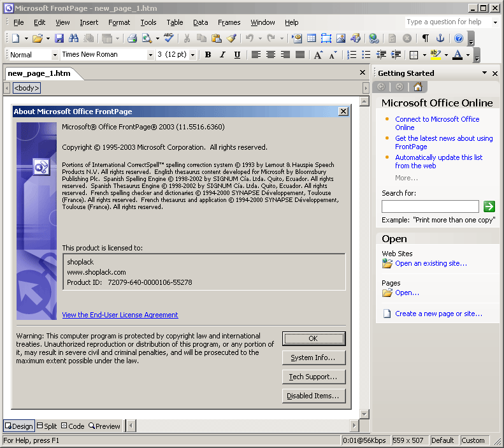Click the Insert Picture from File icon
The width and height of the screenshot is (504, 448).
point(341,39)
